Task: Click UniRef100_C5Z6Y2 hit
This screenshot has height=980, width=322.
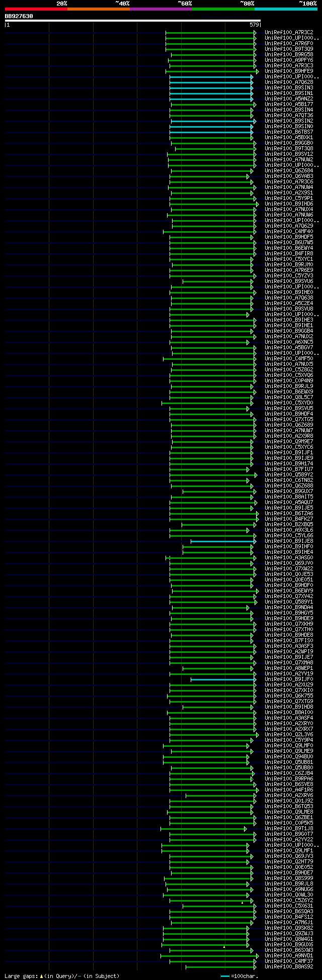Action: [289, 901]
